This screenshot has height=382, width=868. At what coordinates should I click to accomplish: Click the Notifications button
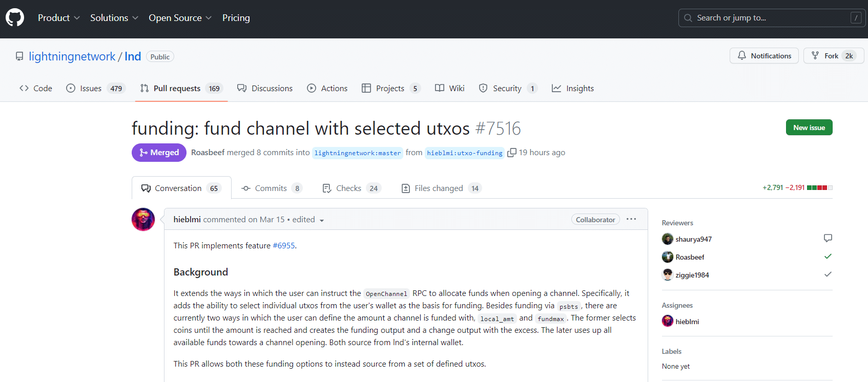coord(764,55)
